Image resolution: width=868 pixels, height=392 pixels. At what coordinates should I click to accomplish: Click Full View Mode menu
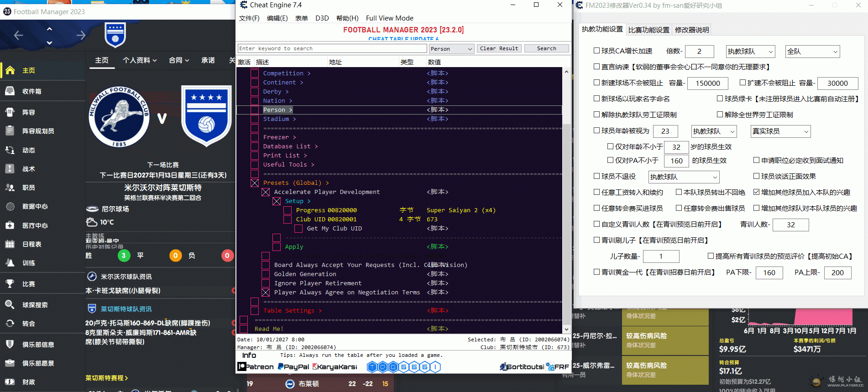390,18
